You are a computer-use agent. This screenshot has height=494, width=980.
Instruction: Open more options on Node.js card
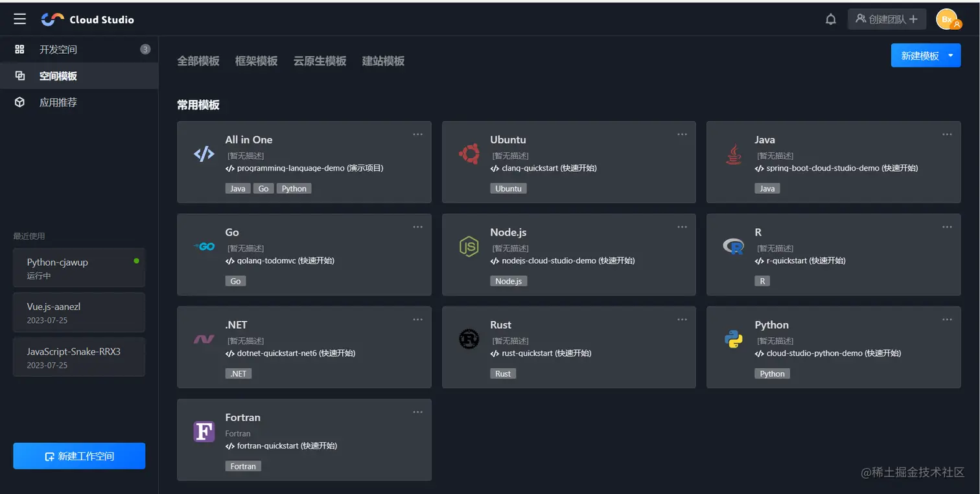(x=682, y=227)
